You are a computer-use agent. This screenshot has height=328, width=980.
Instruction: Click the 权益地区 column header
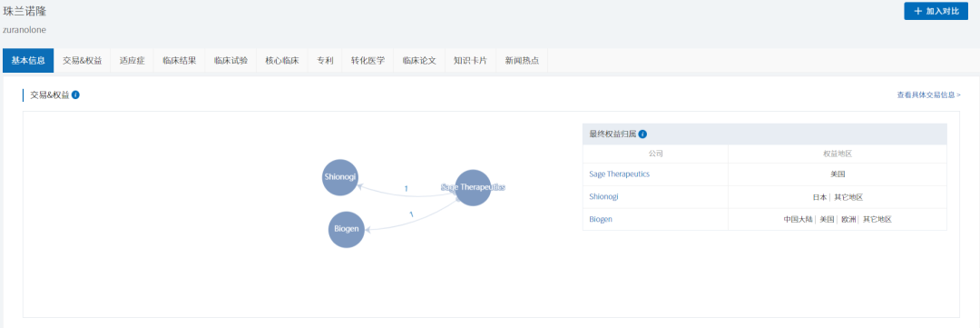[x=837, y=154]
